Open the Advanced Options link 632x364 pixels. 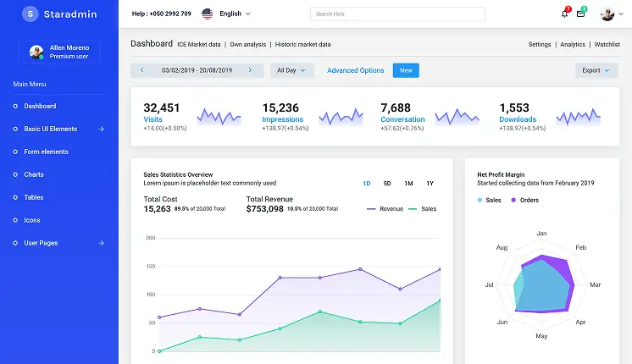[x=356, y=70]
